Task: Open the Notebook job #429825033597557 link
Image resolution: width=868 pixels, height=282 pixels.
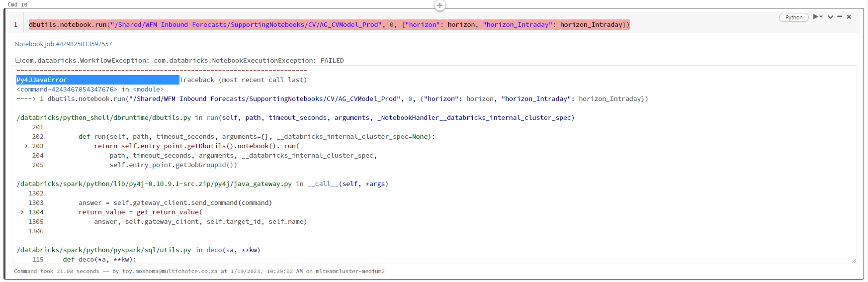Action: pyautogui.click(x=63, y=44)
